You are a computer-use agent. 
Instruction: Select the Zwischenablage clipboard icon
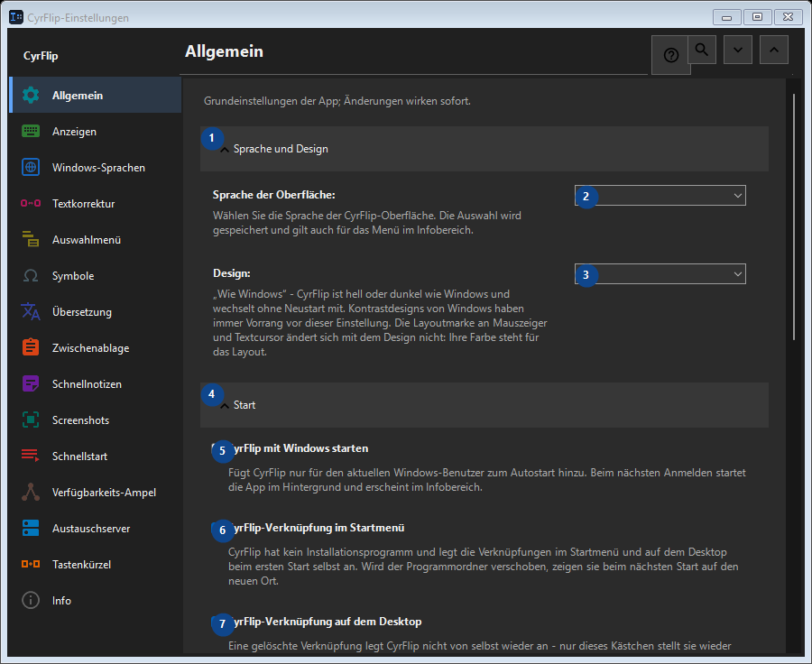coord(31,347)
